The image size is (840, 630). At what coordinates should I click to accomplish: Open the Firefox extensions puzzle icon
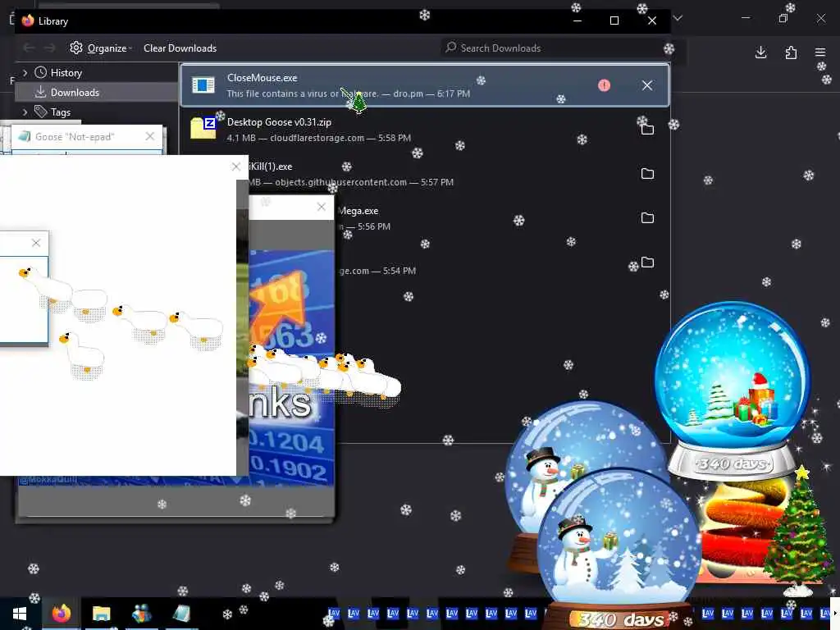(x=791, y=52)
